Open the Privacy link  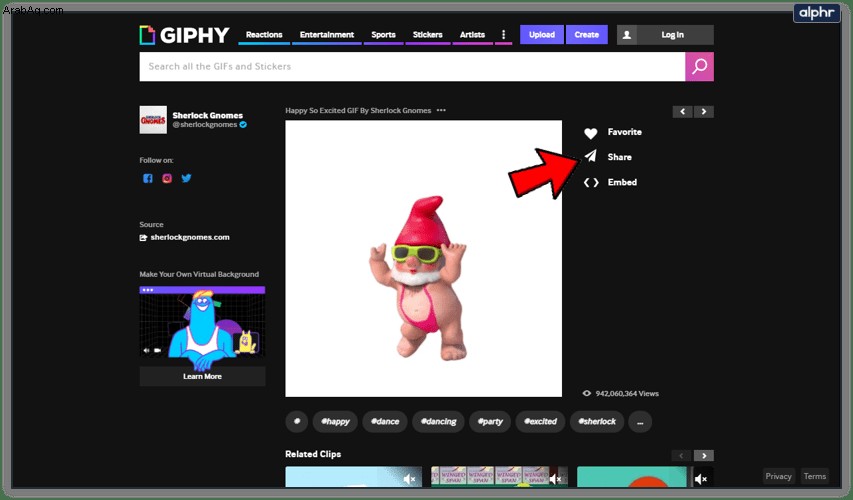(x=778, y=476)
